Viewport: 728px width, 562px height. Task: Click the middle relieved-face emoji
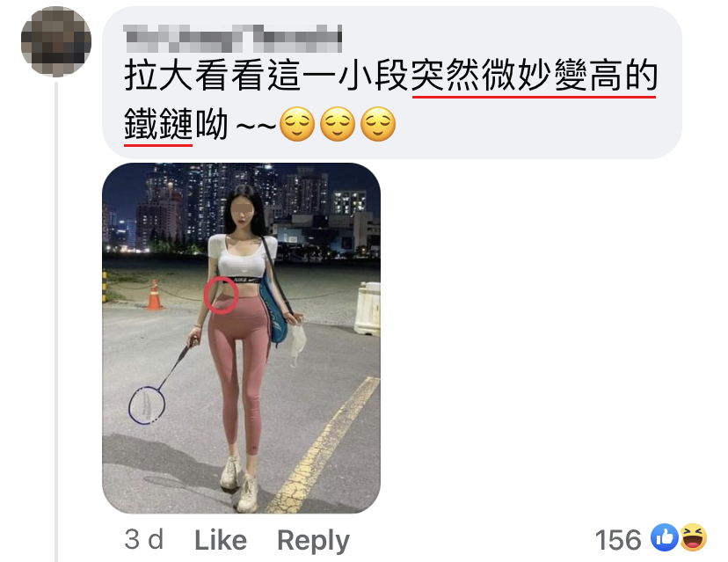coord(338,125)
